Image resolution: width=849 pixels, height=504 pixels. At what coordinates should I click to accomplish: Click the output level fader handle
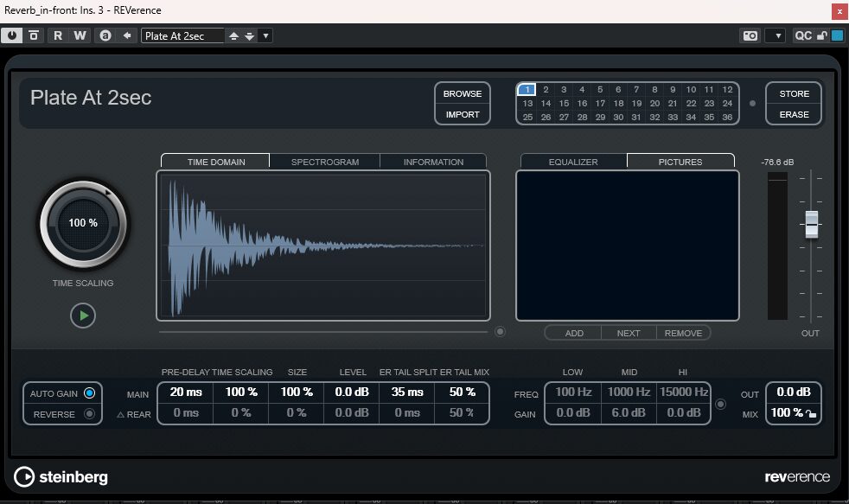click(811, 224)
